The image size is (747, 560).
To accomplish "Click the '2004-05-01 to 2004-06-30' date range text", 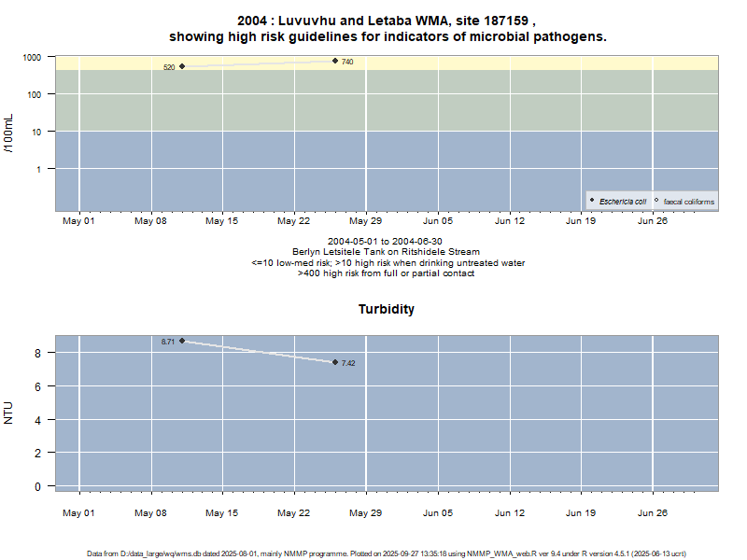I will [387, 241].
